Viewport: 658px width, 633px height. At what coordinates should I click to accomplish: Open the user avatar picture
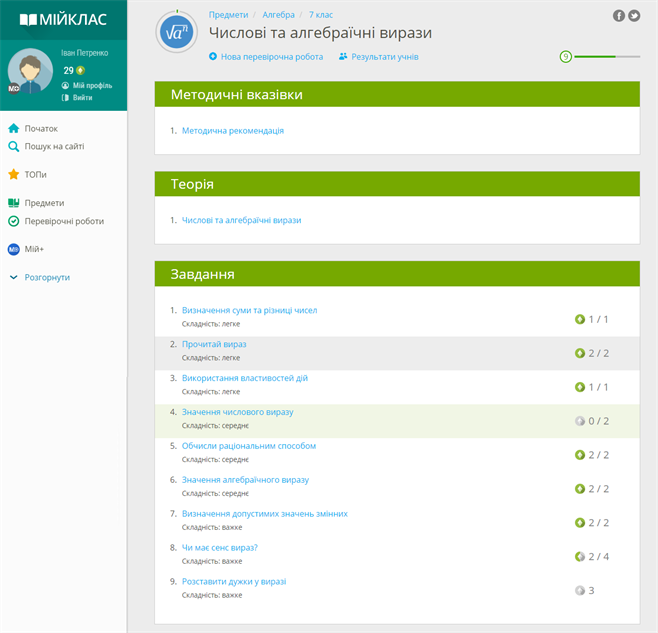click(x=30, y=71)
